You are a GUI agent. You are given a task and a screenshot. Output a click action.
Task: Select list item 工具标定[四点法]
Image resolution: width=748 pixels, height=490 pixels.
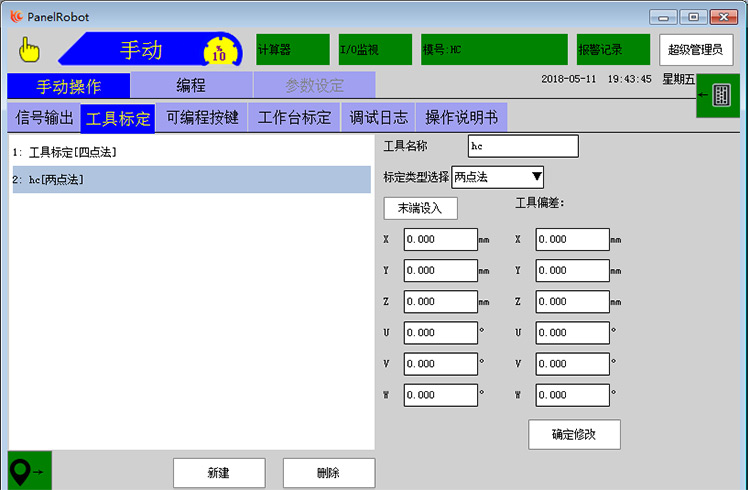(x=190, y=152)
